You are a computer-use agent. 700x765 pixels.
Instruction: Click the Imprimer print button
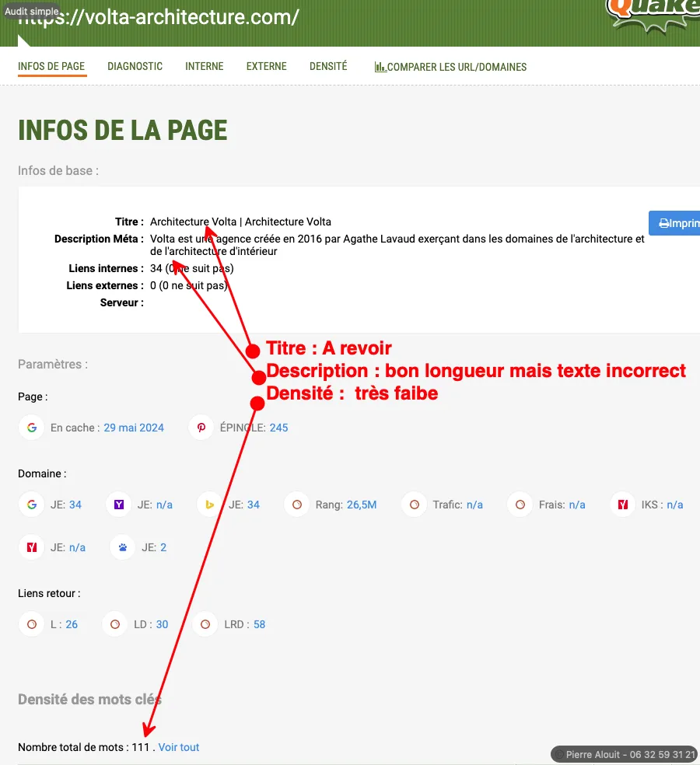point(675,223)
